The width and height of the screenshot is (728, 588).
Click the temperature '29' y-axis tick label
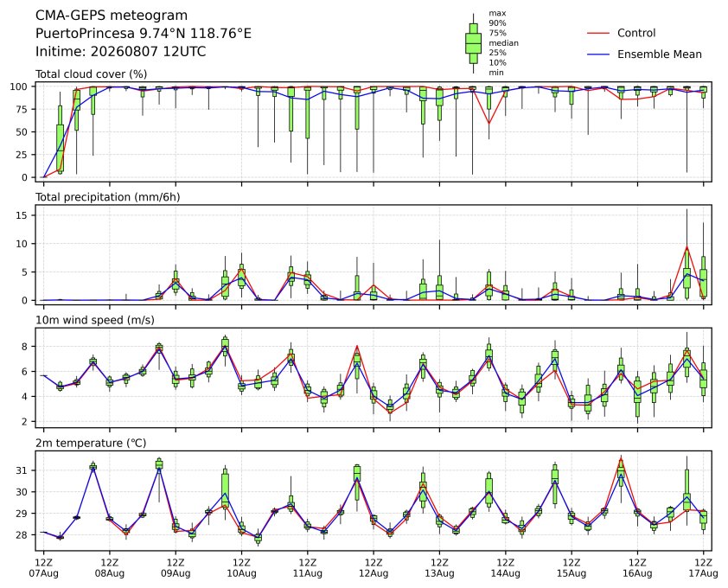point(22,514)
